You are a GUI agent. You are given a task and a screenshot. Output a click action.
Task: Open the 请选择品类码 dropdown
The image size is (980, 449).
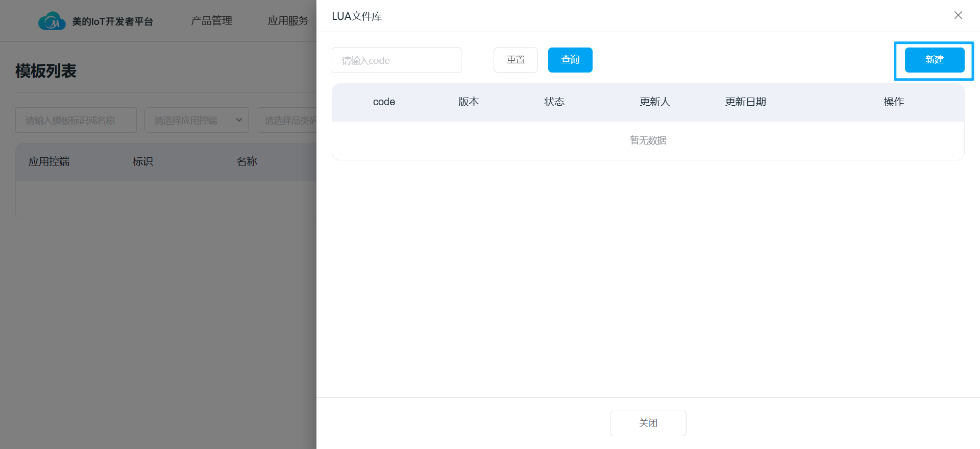coord(287,120)
